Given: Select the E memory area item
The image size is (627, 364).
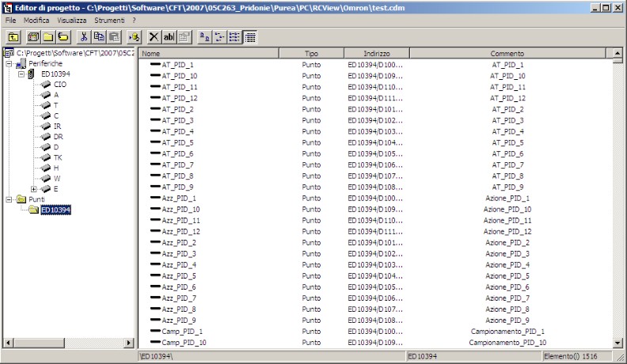Looking at the screenshot, I should point(56,189).
